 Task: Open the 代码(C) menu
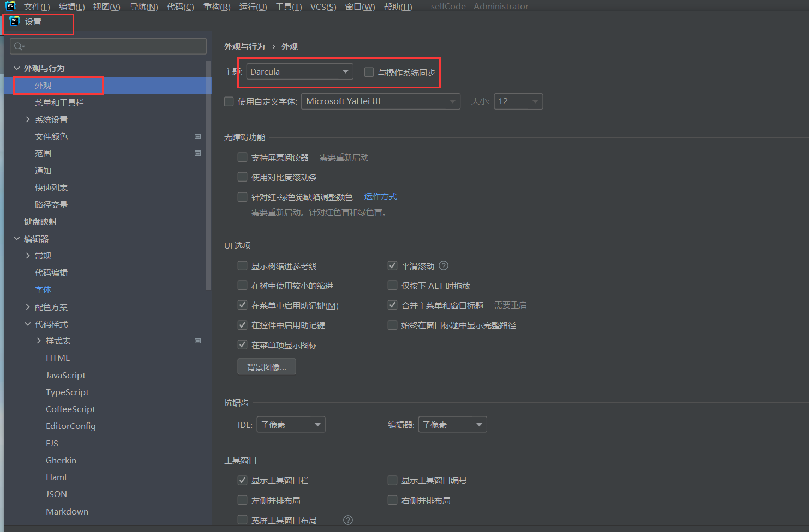click(180, 7)
